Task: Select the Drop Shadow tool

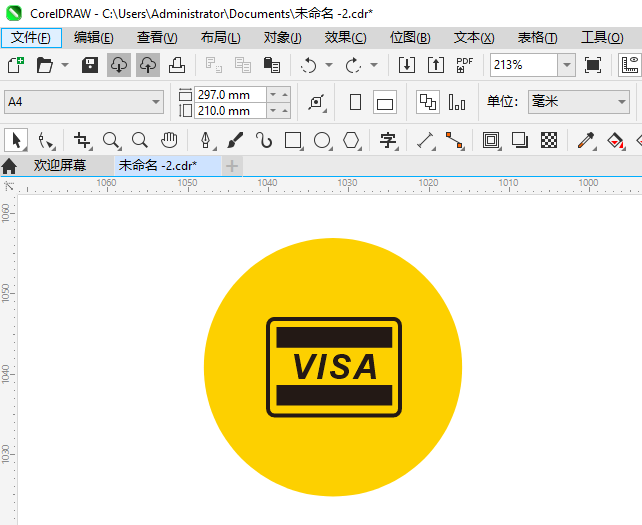Action: pyautogui.click(x=520, y=140)
